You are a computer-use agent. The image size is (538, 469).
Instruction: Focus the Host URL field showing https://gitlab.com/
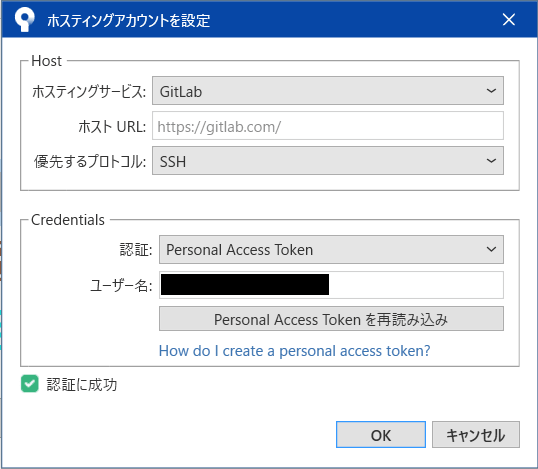click(328, 126)
